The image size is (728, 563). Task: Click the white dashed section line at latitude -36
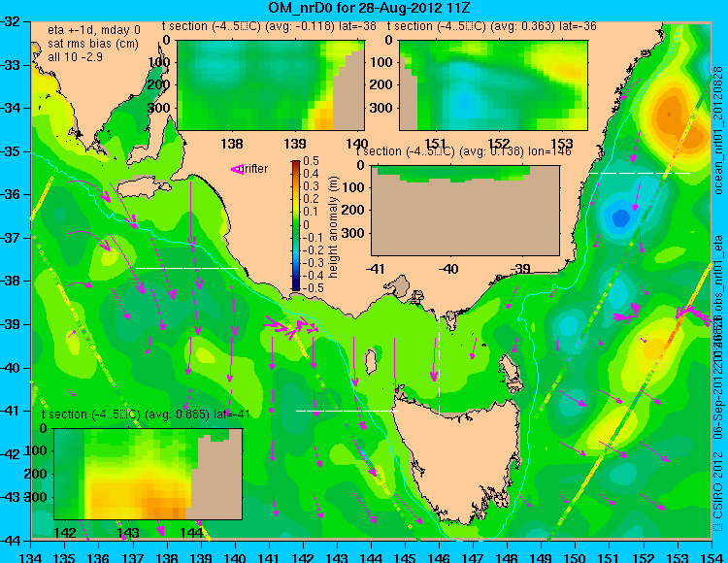coord(640,173)
